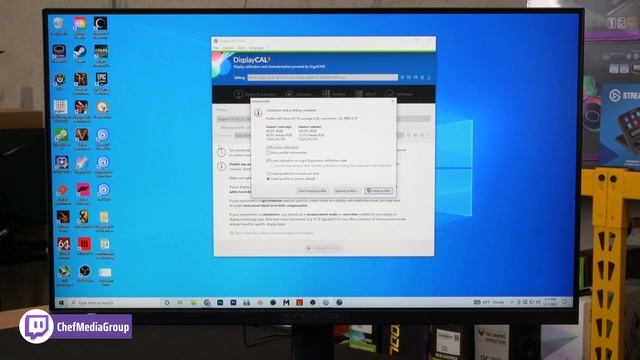Image resolution: width=640 pixels, height=360 pixels.
Task: Open the Tools menu in DisplayCAL
Action: click(x=241, y=48)
